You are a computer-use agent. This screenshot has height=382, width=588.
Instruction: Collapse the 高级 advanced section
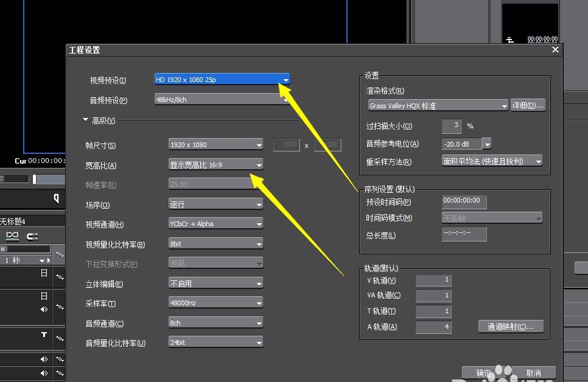85,120
